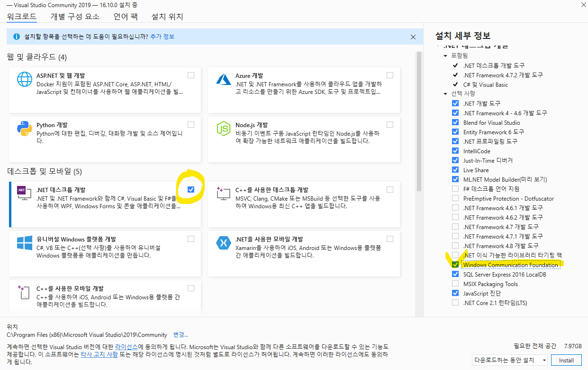Screen dimensions: 588x370
Task: Select the .NET 데스크톱 개발 도구 included item
Action: [494, 65]
